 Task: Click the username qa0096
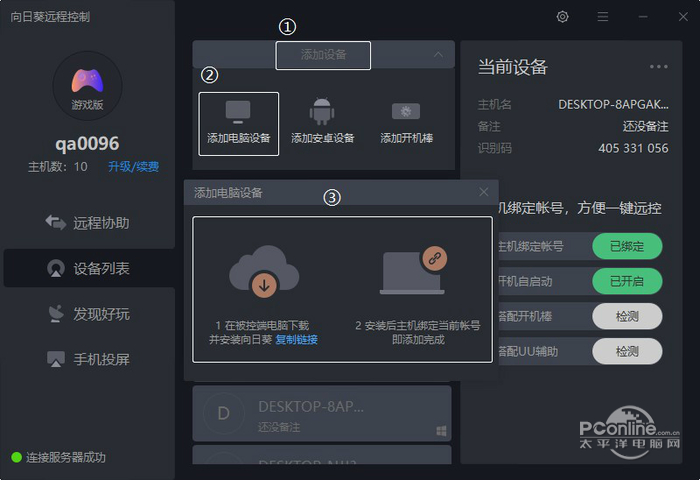pyautogui.click(x=88, y=144)
